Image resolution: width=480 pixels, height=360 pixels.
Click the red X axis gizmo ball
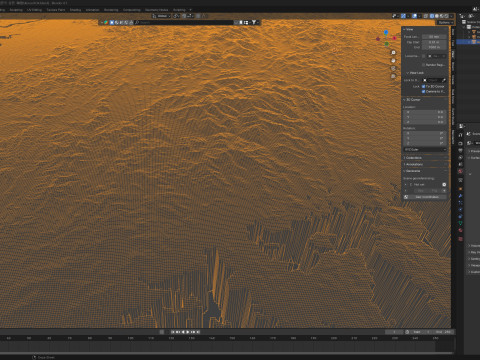(x=394, y=38)
